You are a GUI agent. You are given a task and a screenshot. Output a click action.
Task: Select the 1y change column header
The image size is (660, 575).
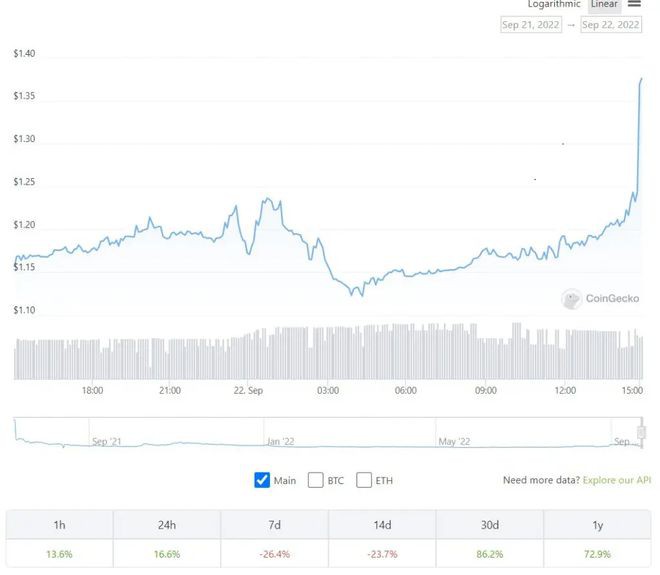pyautogui.click(x=597, y=524)
